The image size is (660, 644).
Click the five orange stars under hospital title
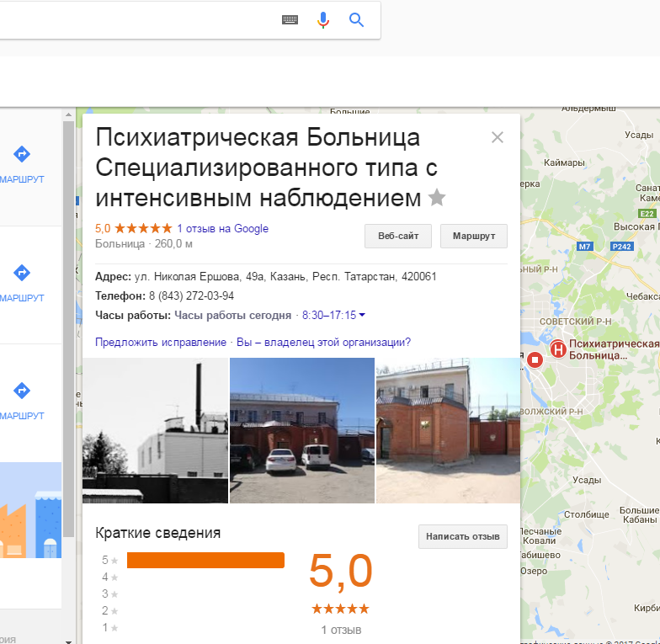click(x=143, y=229)
